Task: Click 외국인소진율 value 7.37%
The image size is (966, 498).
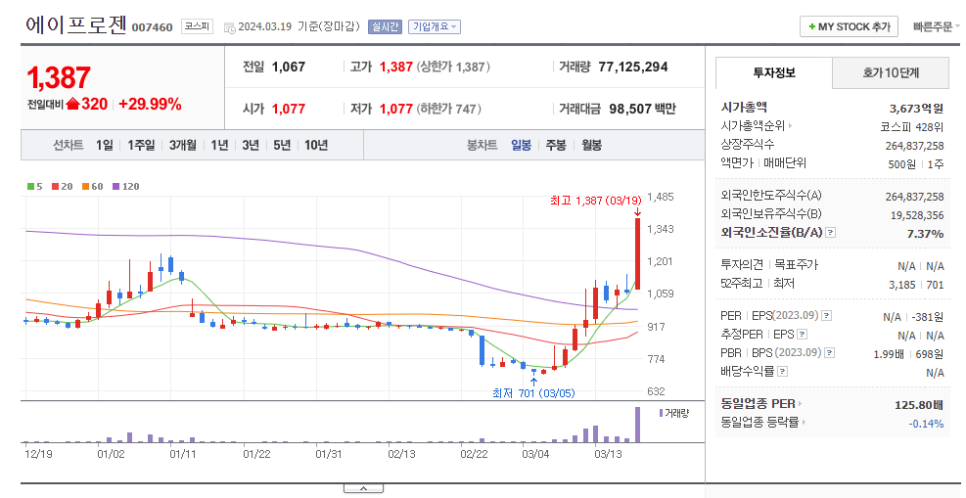Action: 925,234
